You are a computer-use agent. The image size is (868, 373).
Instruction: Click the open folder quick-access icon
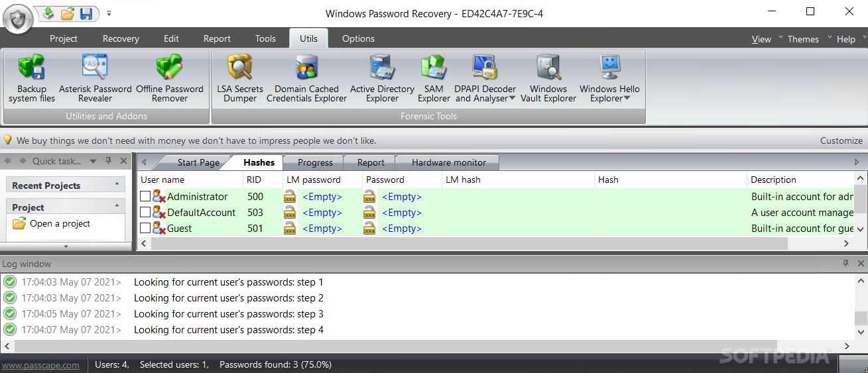(x=68, y=13)
